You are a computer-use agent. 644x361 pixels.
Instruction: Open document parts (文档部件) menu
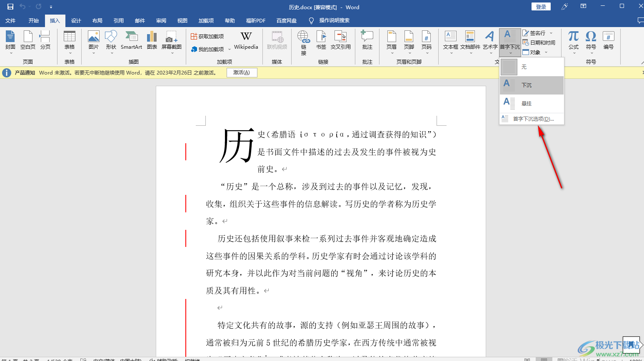(470, 42)
